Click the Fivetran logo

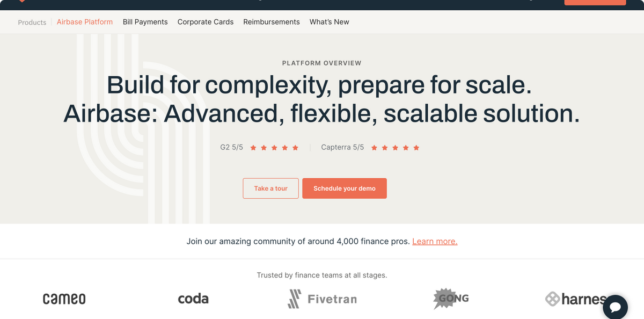point(322,299)
